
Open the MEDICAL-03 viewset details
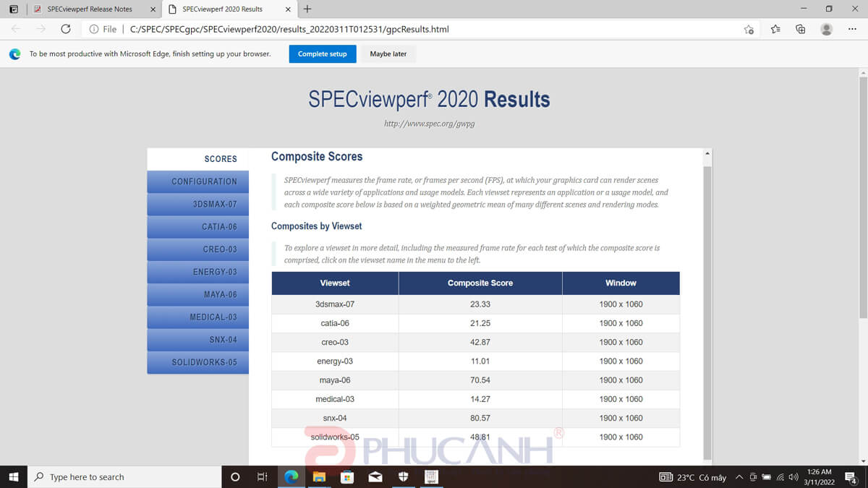pos(197,317)
